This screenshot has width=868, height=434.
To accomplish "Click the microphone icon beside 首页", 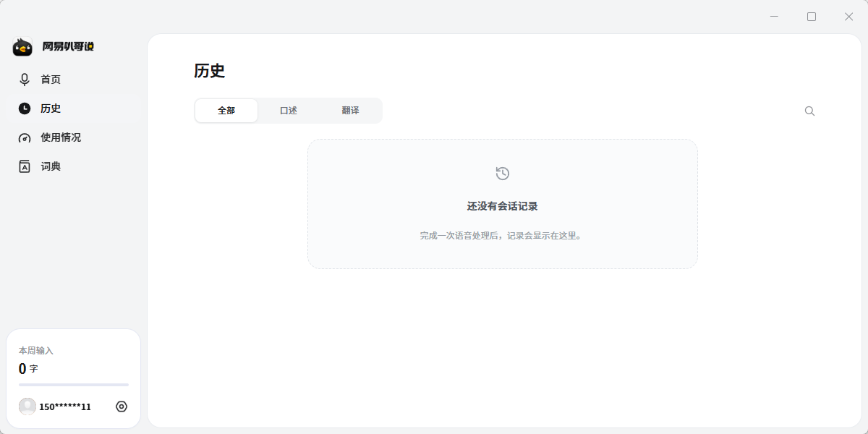I will [25, 80].
